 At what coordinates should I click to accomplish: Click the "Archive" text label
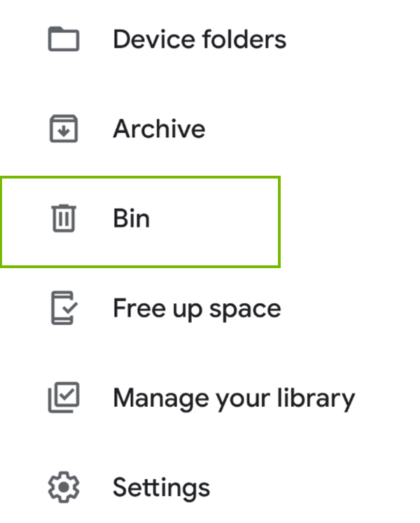(159, 129)
